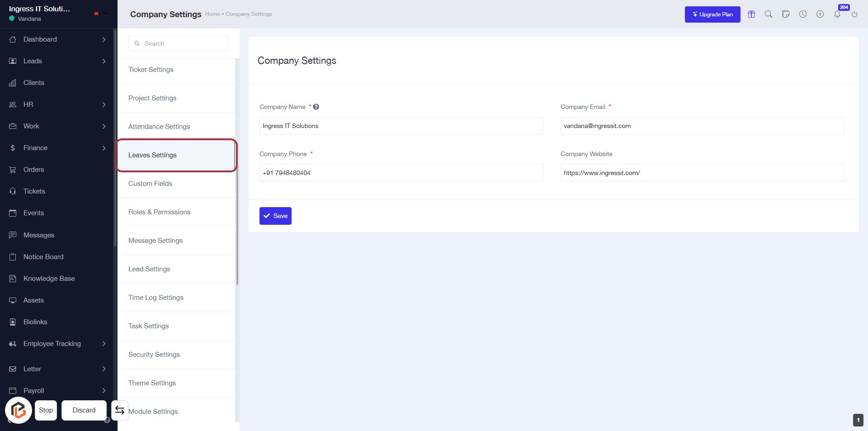Open Leaves Settings in settings list
This screenshot has width=868, height=431.
click(x=153, y=155)
